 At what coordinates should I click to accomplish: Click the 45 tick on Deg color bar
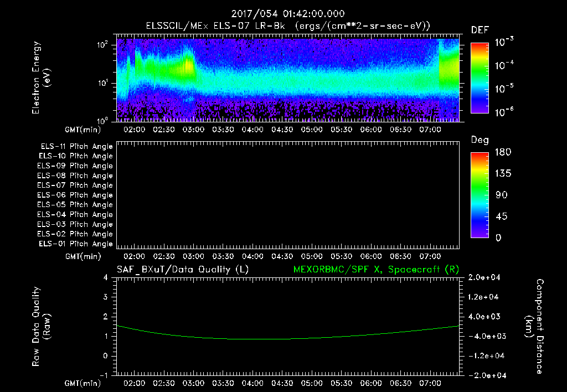[502, 216]
